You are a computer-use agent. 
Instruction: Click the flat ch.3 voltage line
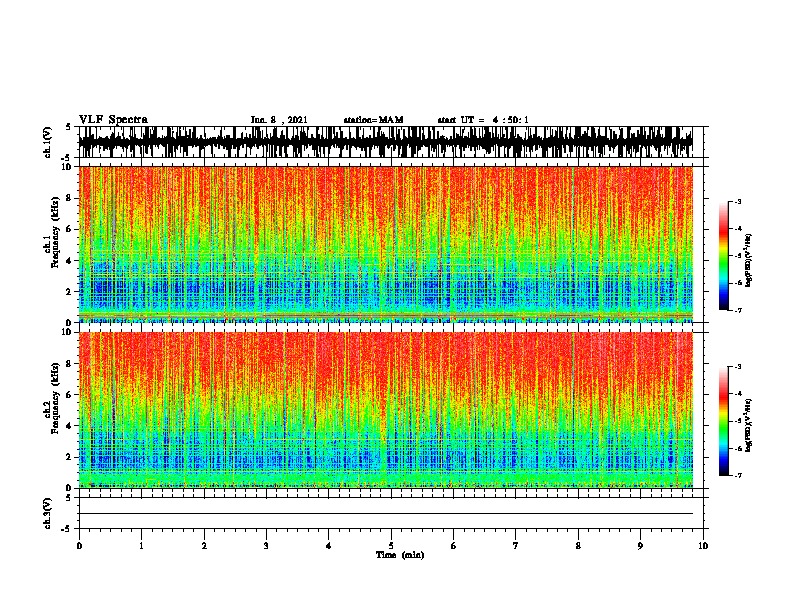pyautogui.click(x=385, y=514)
